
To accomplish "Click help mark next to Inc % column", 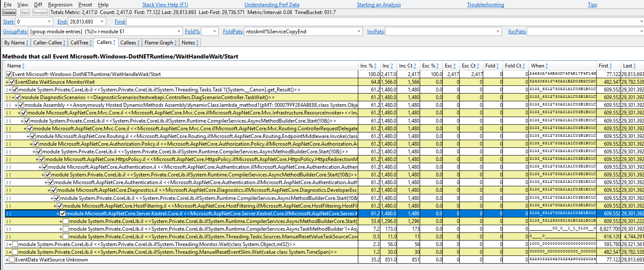I will pos(375,66).
